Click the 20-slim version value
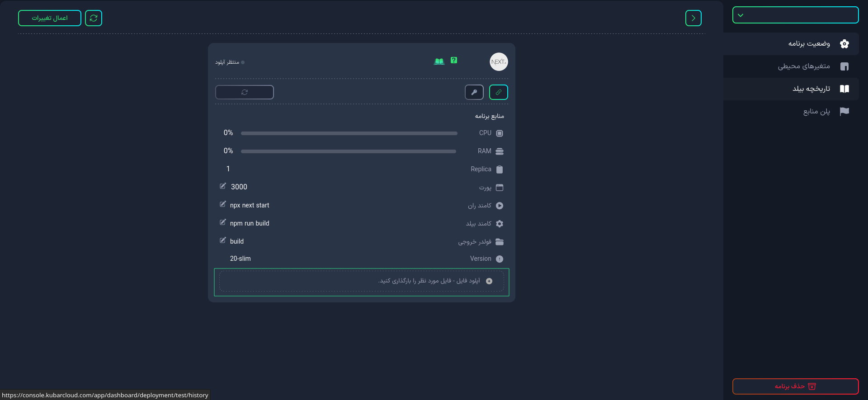This screenshot has height=400, width=868. coord(241,259)
